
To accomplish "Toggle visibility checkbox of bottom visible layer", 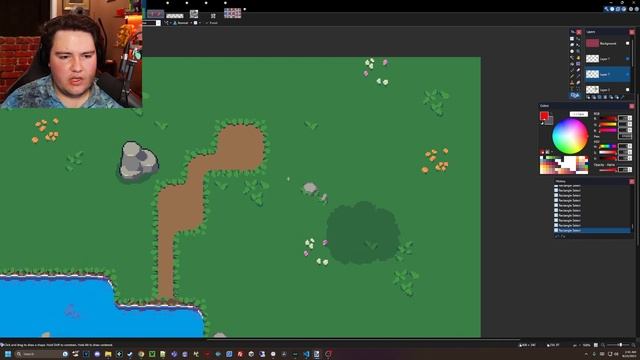I will tap(628, 90).
